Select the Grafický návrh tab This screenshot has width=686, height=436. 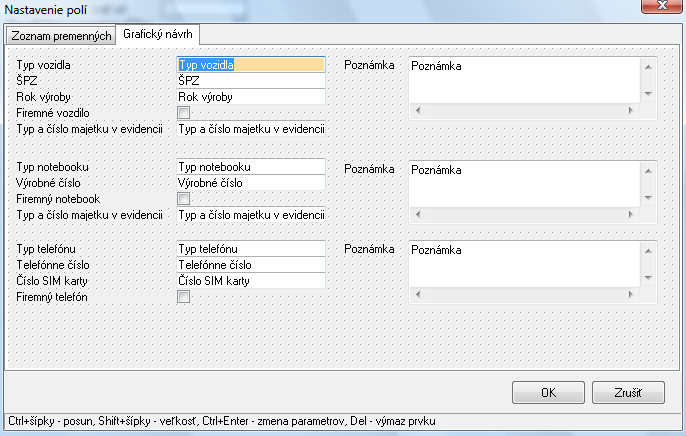157,35
